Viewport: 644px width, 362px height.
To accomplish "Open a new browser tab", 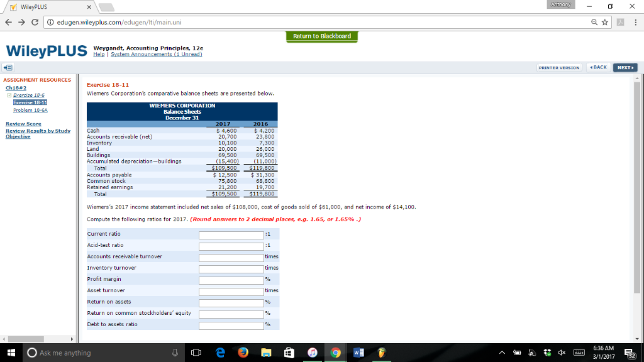I will [106, 7].
